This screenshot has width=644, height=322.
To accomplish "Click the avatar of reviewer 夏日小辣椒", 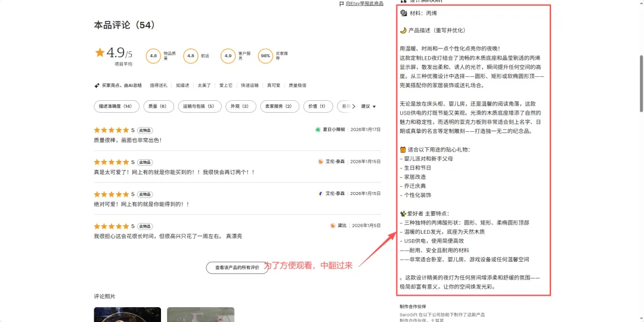I will [317, 130].
